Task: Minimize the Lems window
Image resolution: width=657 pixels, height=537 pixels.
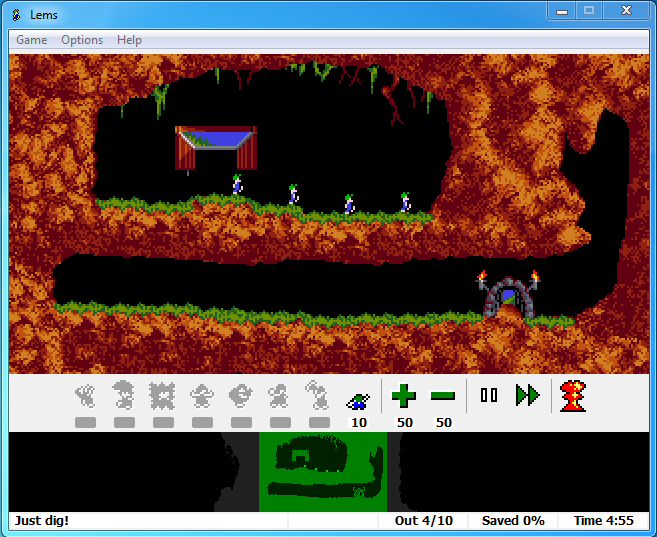Action: (x=562, y=11)
